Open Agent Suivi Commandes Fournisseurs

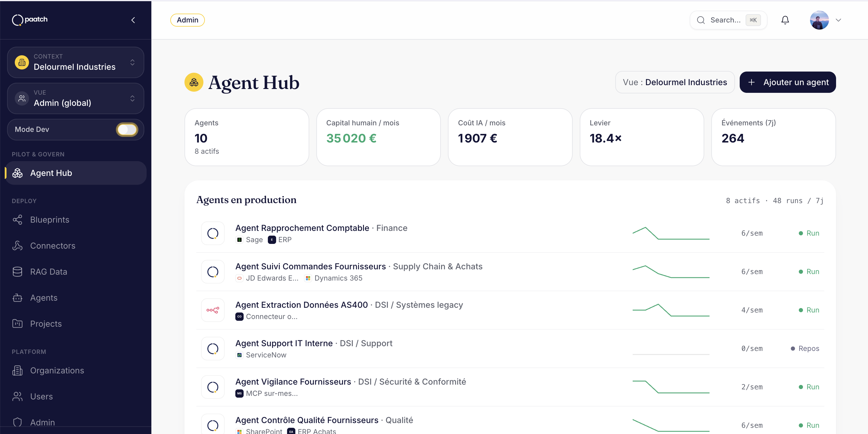(x=510, y=272)
